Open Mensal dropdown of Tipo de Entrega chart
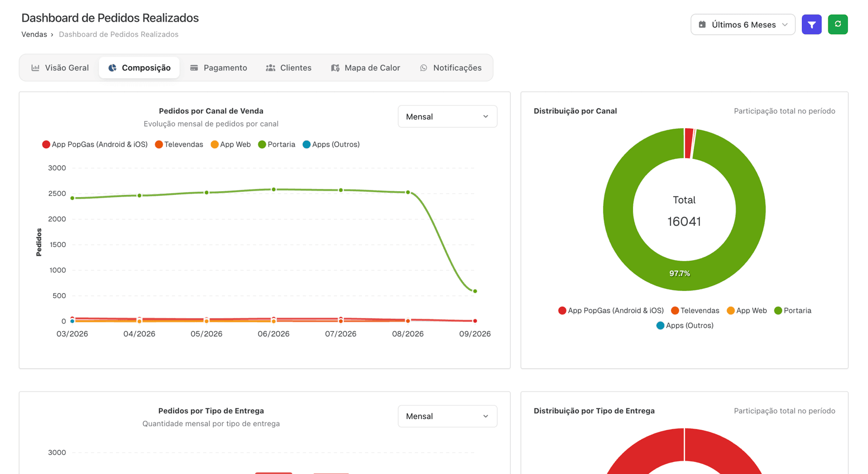The width and height of the screenshot is (868, 474). (447, 416)
